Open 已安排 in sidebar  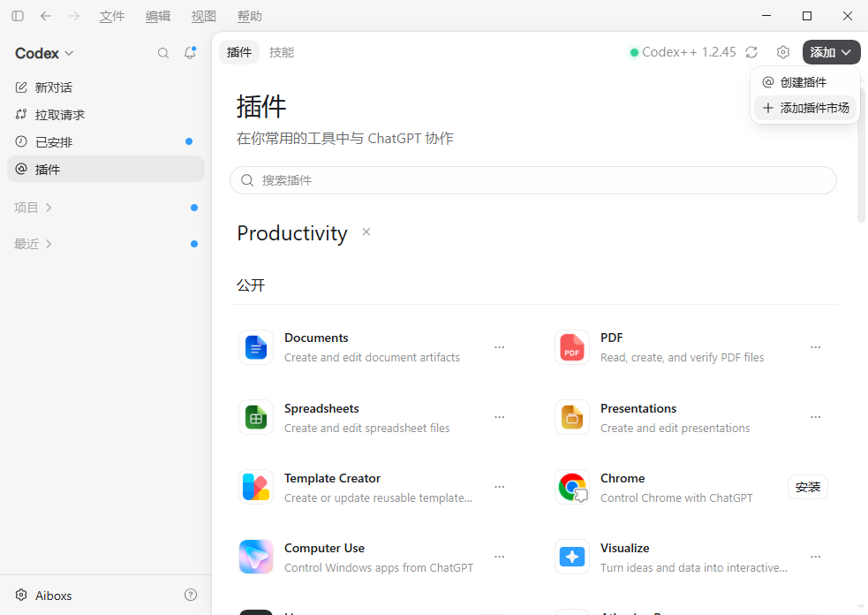106,142
